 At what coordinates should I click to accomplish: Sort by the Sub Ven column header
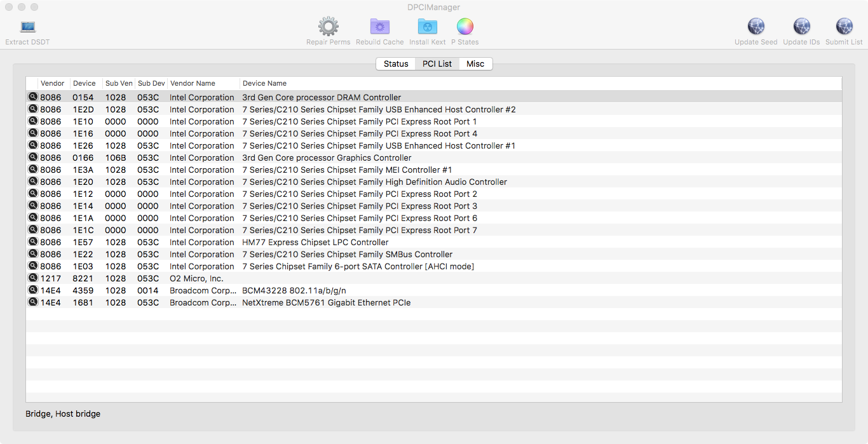pos(119,83)
